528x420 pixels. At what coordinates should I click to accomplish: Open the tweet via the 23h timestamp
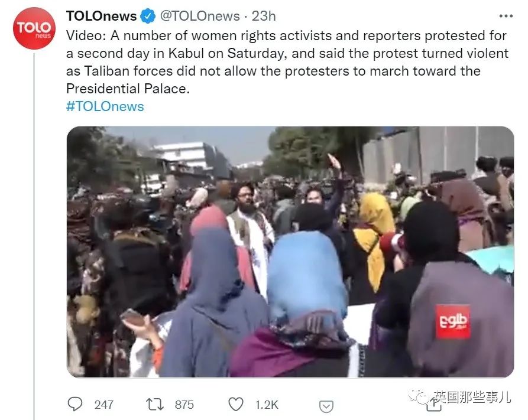point(264,16)
